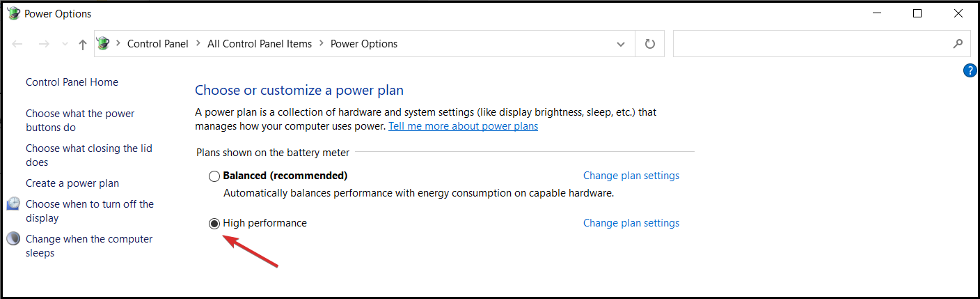Select the High performance power plan
This screenshot has width=980, height=299.
click(214, 223)
